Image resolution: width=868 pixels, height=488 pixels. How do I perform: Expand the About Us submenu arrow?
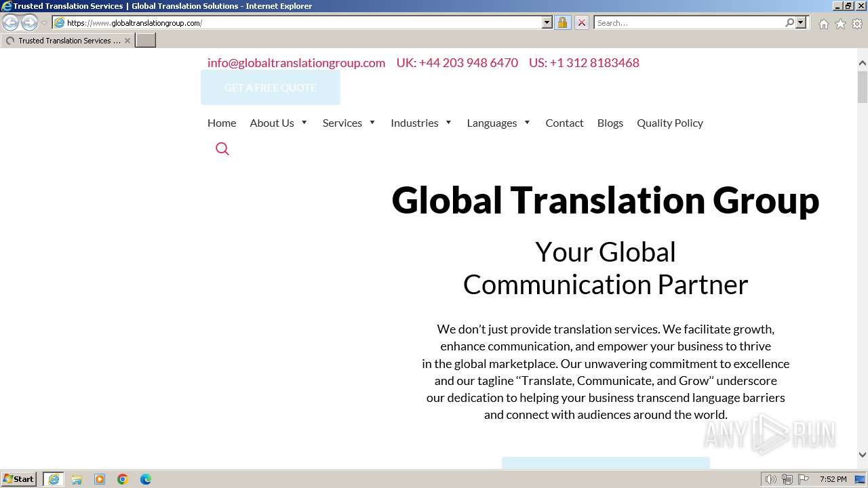click(304, 123)
